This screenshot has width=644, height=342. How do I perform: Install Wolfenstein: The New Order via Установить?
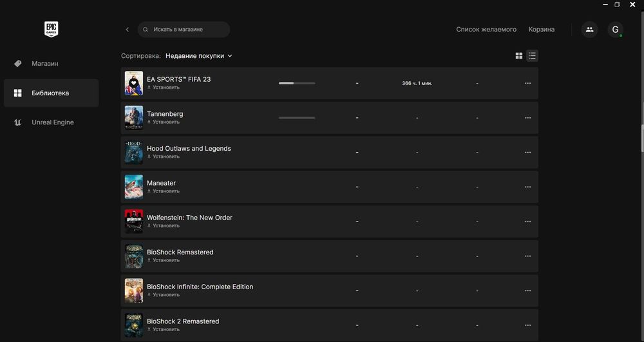pos(164,225)
